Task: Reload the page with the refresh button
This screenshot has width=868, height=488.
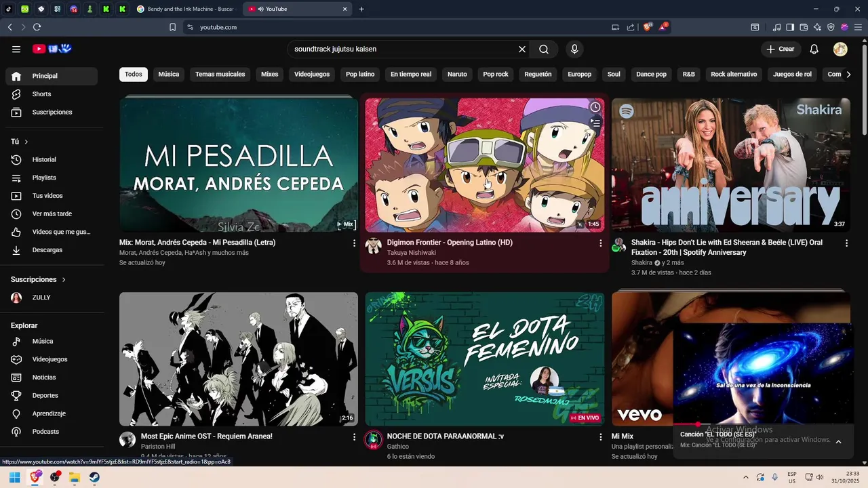Action: [37, 27]
